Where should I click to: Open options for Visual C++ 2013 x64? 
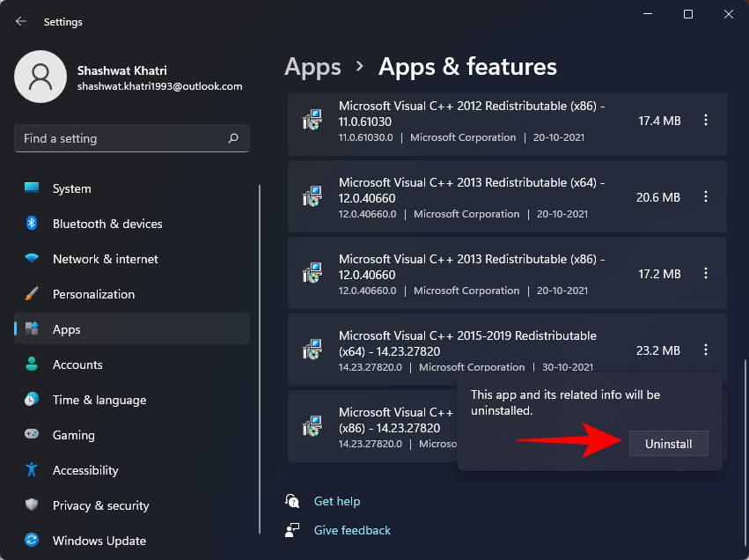tap(706, 197)
